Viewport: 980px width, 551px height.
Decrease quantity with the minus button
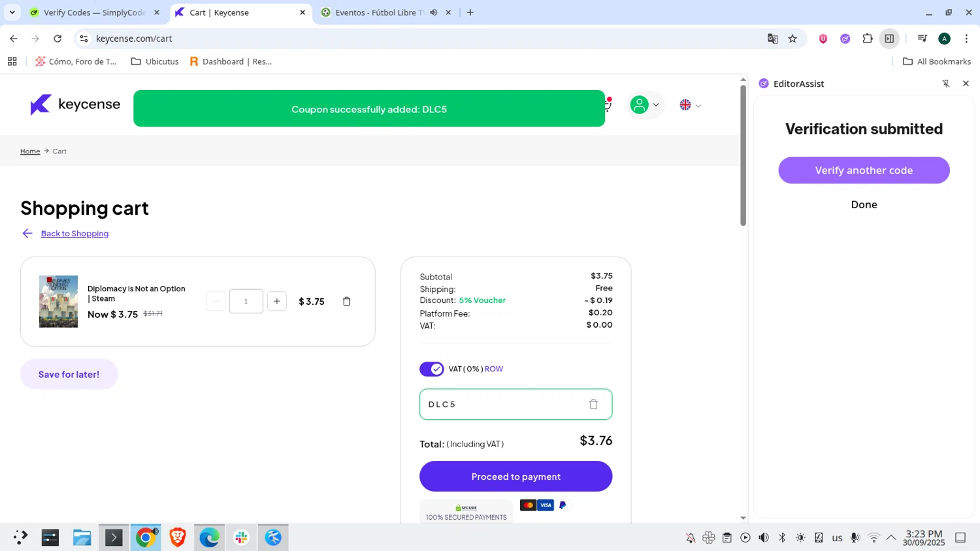click(x=216, y=301)
